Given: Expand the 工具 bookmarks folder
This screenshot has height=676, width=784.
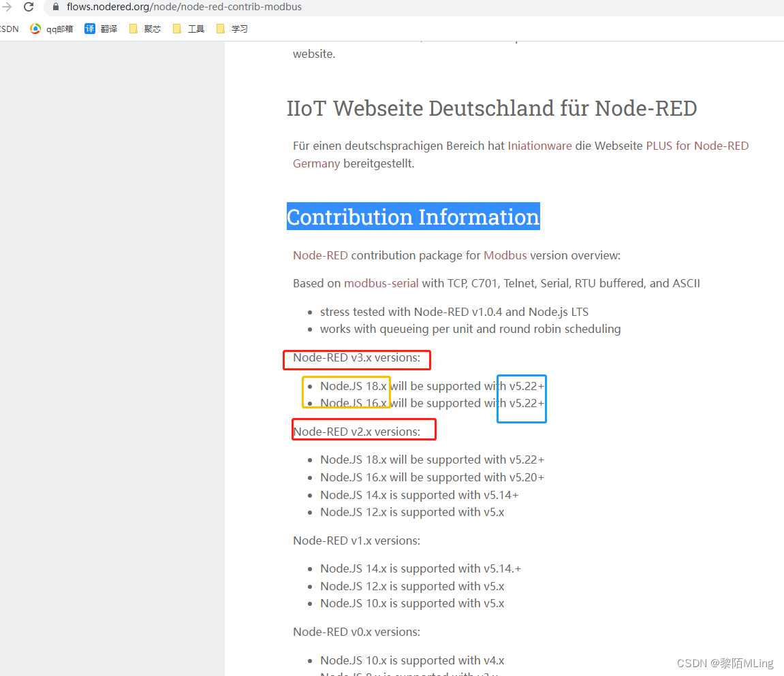Looking at the screenshot, I should (x=189, y=29).
